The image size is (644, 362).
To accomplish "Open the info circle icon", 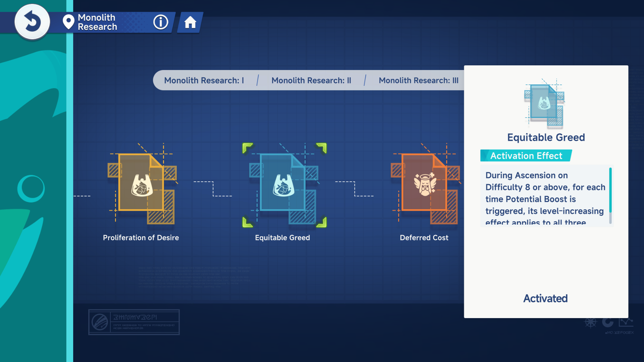I will [x=161, y=22].
